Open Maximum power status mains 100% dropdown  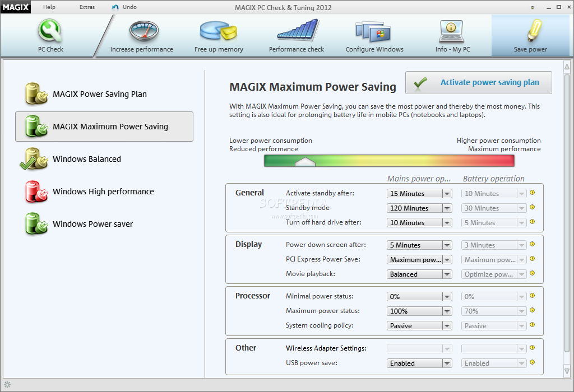coord(419,311)
